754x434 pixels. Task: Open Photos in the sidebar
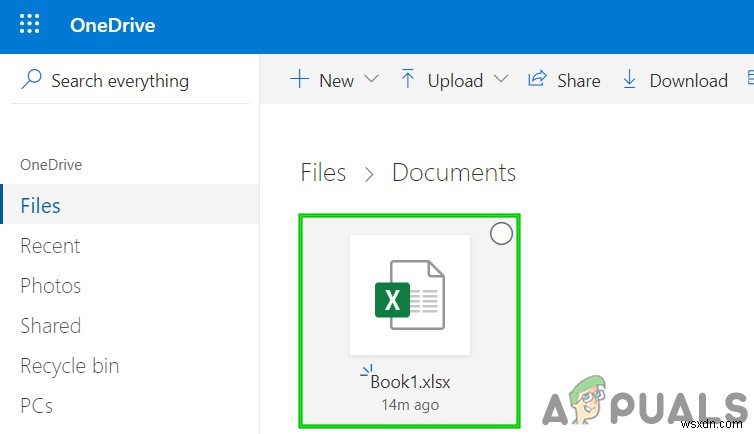(50, 285)
